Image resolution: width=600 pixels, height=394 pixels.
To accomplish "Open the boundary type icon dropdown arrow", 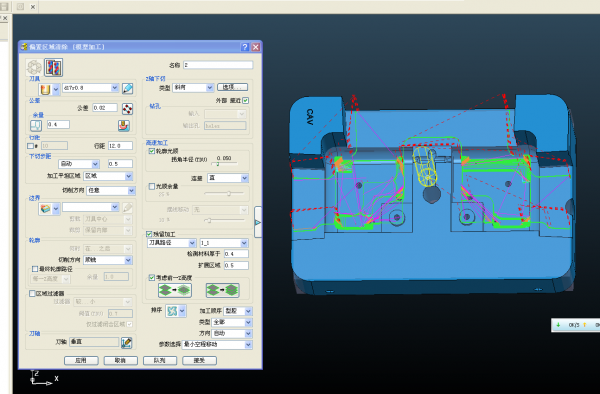I will click(x=56, y=209).
